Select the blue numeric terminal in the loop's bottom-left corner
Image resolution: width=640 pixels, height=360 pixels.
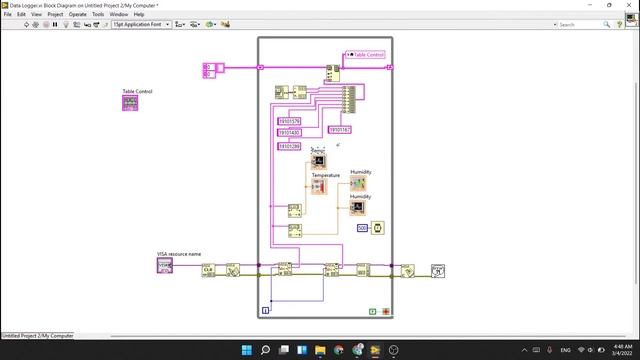pos(265,311)
